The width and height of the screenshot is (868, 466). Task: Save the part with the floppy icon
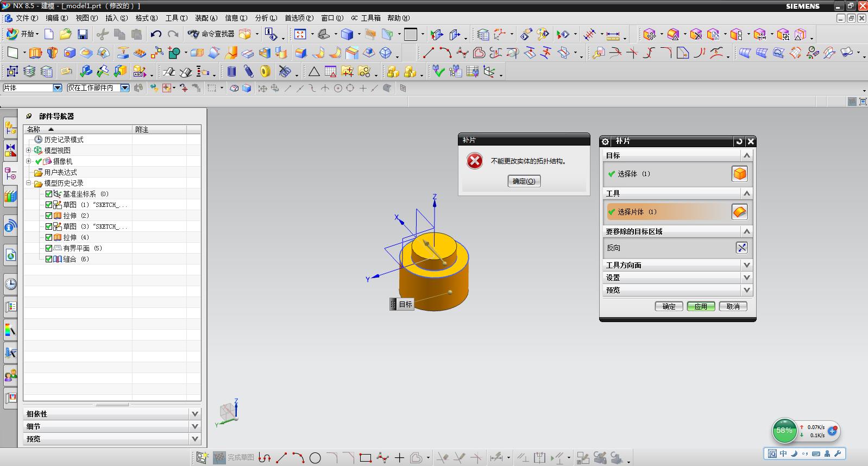click(83, 34)
